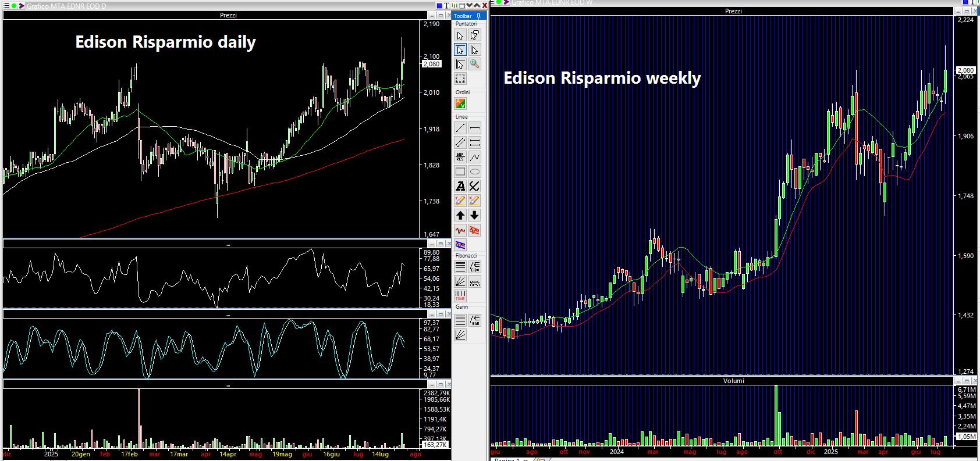Click candlestick bars icon in daily title bar

coord(455,6)
